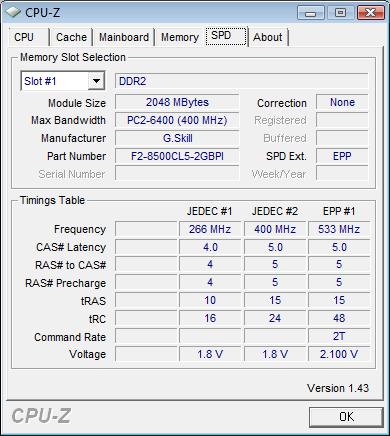This screenshot has height=436, width=390.
Task: Click part number F2-8500CL5-2GBPI
Action: click(x=177, y=156)
